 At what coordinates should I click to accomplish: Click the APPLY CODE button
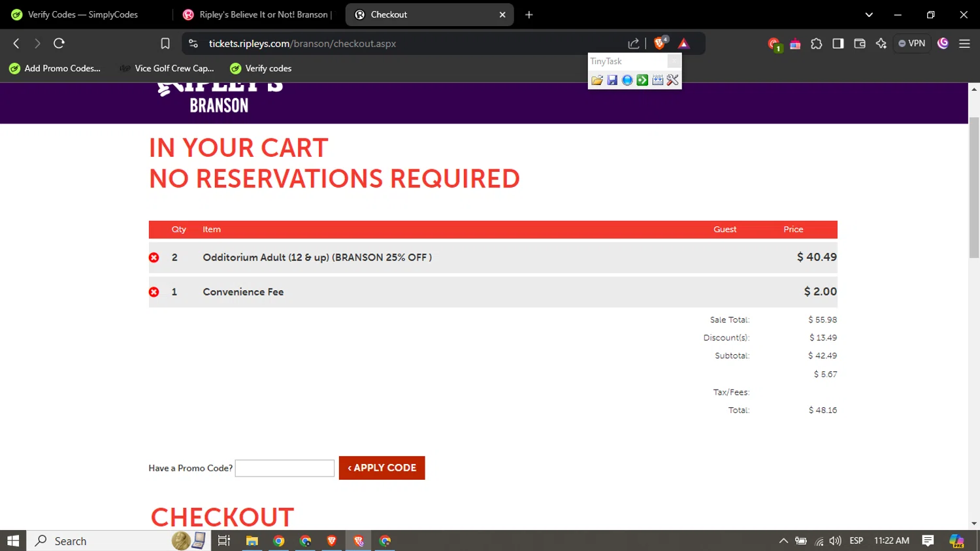(x=382, y=468)
